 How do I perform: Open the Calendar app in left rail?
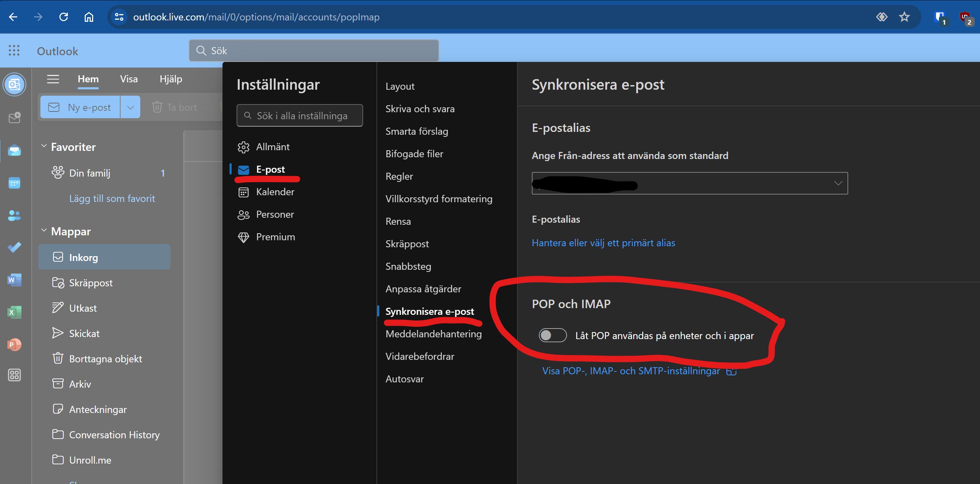(x=14, y=183)
